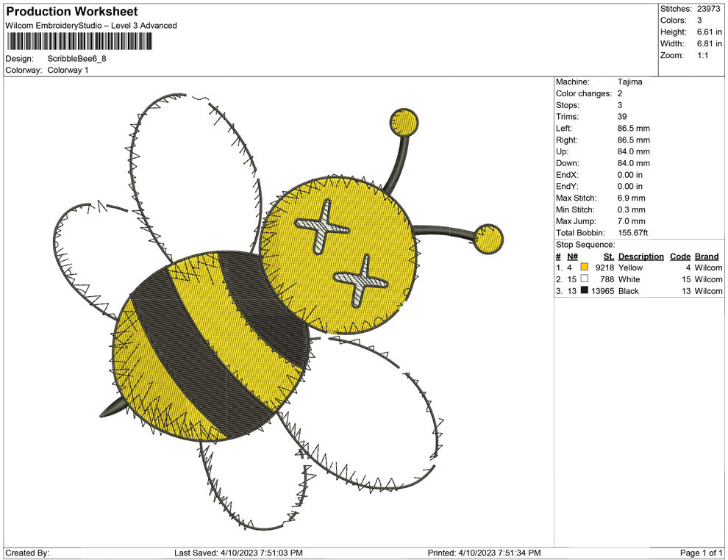Click the Stop Sequence heading
Screen dimensions: 728x560
tap(584, 243)
